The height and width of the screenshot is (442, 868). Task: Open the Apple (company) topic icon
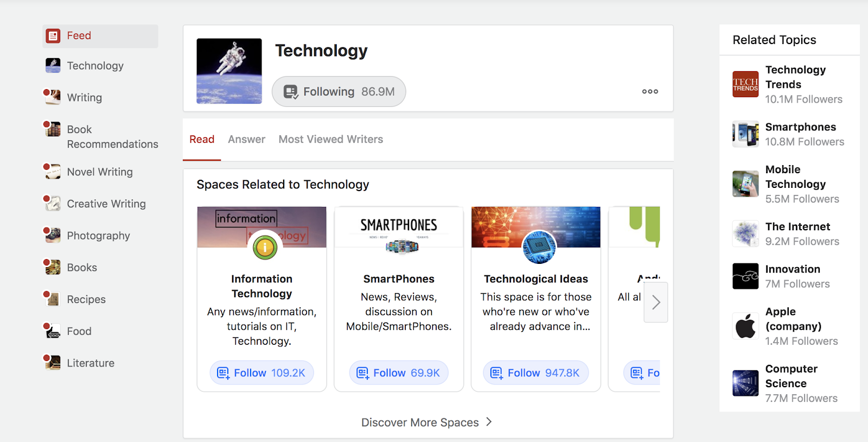click(x=745, y=326)
